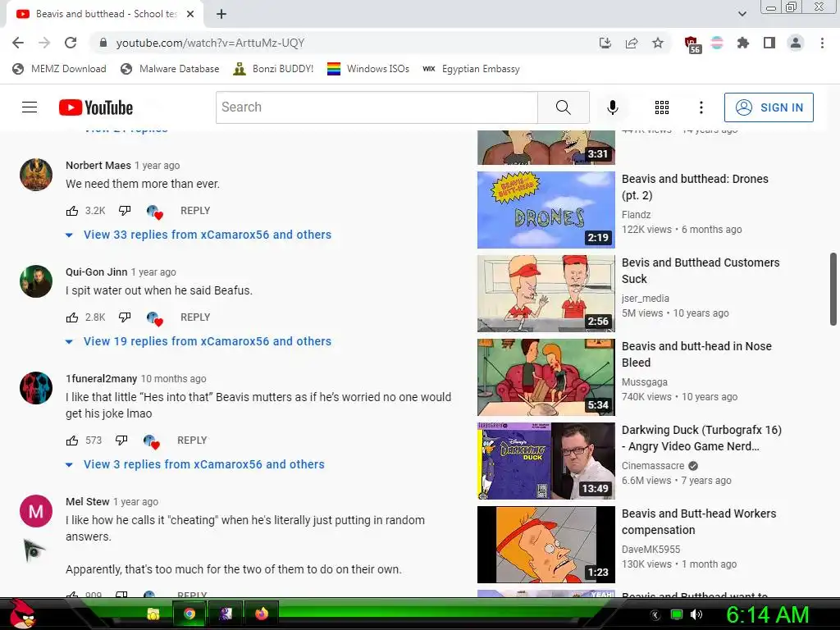Open Windows ISOs bookmark

point(368,69)
